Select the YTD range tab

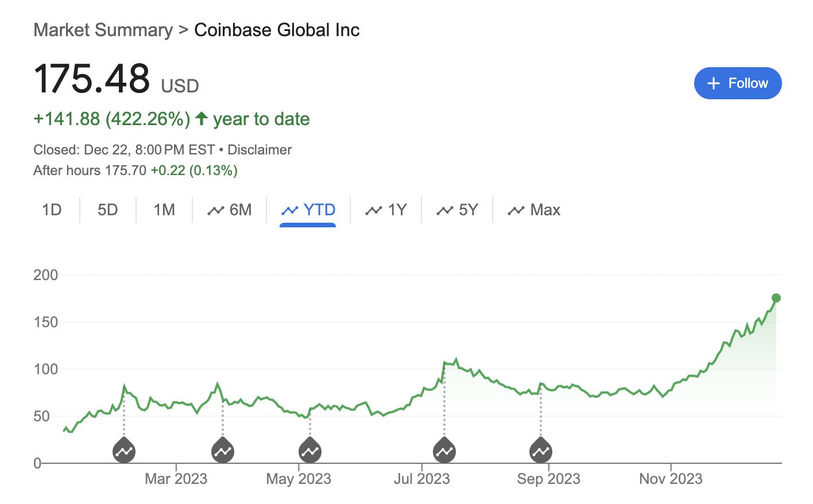tap(308, 210)
